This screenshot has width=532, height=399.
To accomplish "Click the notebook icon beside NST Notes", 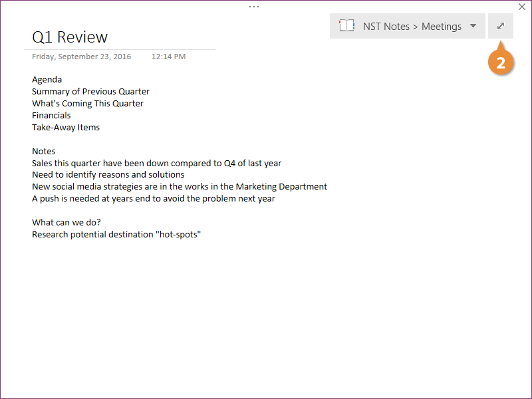I will coord(346,27).
